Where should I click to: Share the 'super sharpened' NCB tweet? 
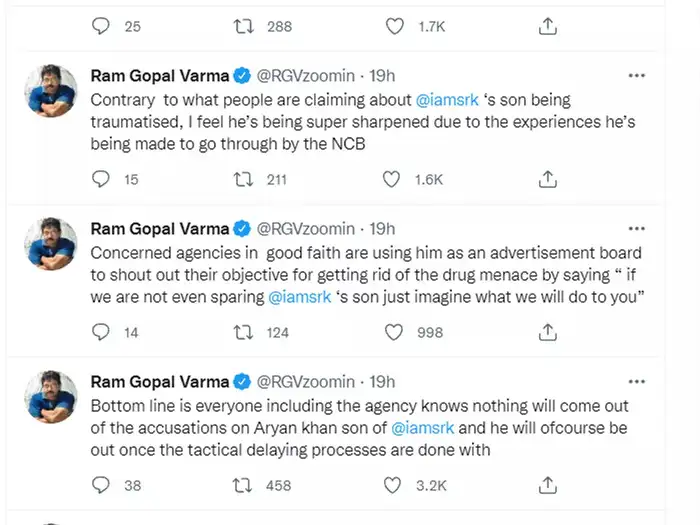[547, 180]
